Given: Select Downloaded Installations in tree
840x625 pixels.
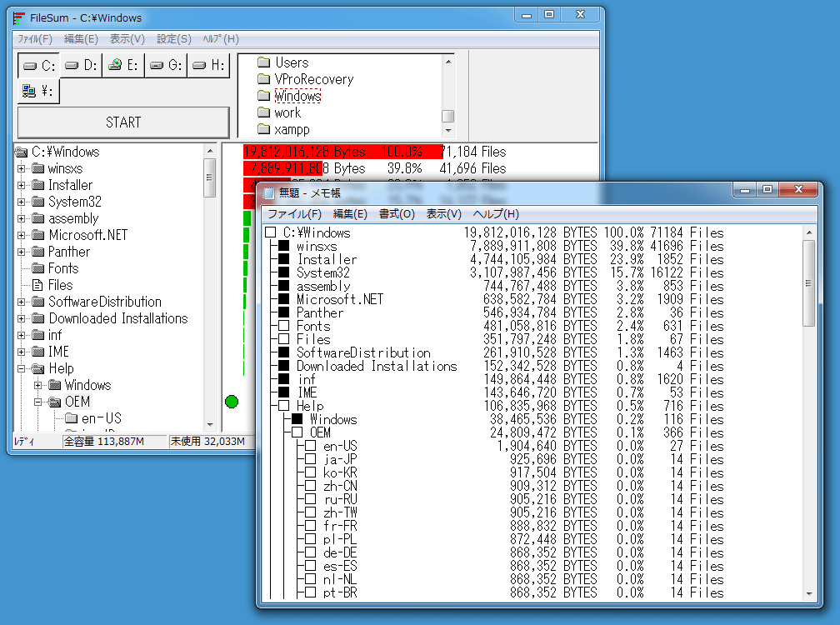Looking at the screenshot, I should [118, 318].
